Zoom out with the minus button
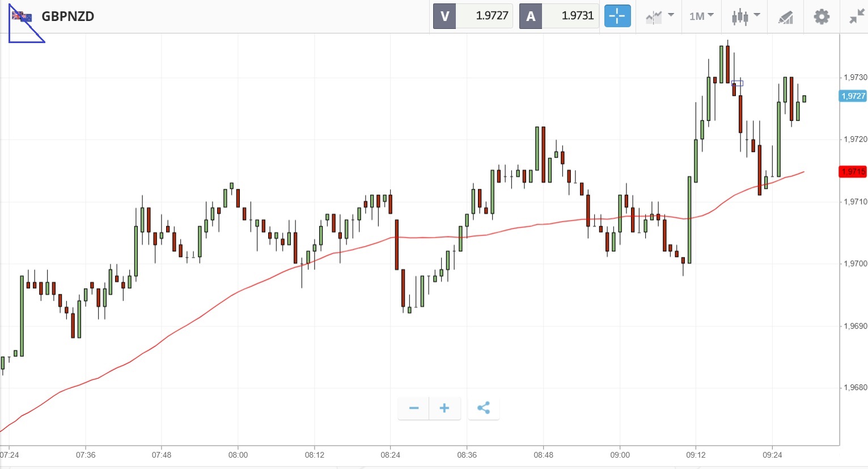The image size is (868, 469). click(414, 408)
